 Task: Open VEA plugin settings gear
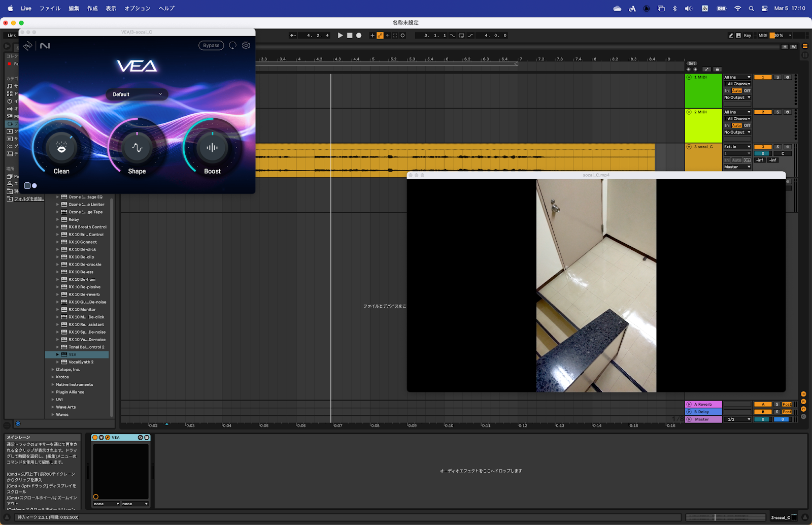[x=246, y=46]
